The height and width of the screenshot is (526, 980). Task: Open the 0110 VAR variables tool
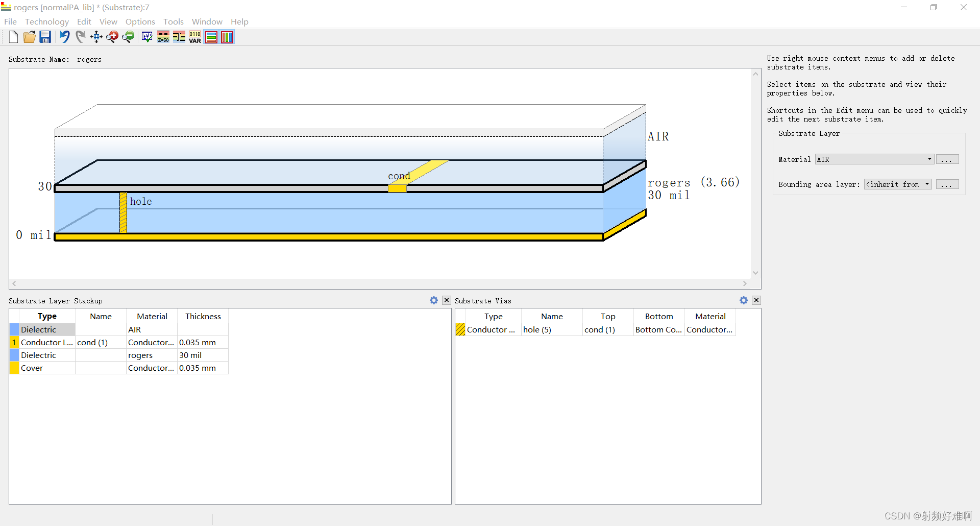(195, 37)
